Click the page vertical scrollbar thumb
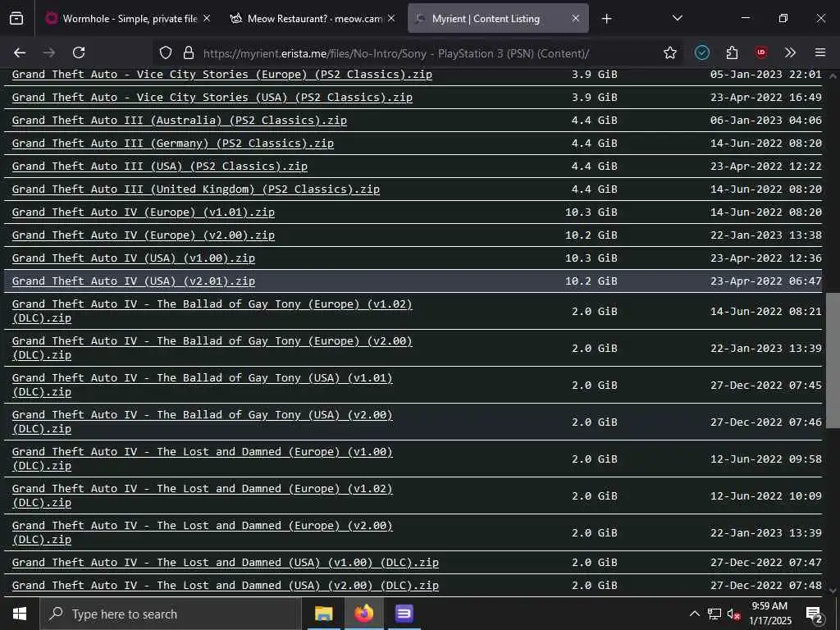 833,361
